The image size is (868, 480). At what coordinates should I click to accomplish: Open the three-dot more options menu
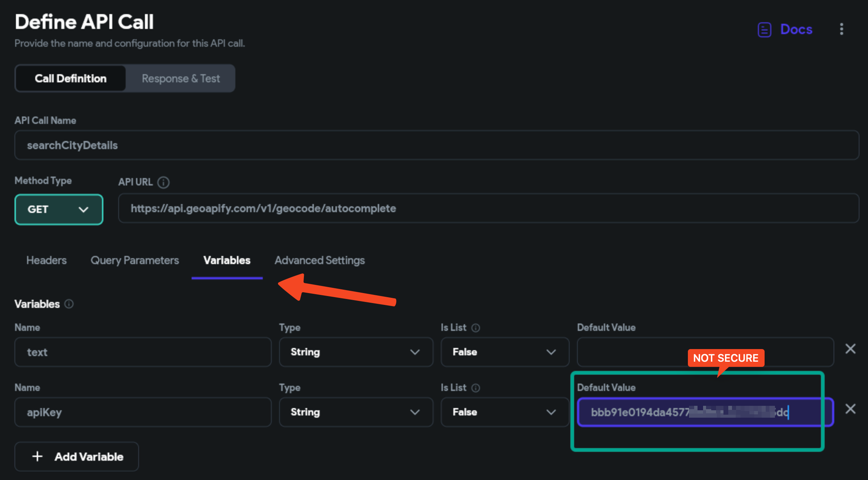[x=842, y=29]
